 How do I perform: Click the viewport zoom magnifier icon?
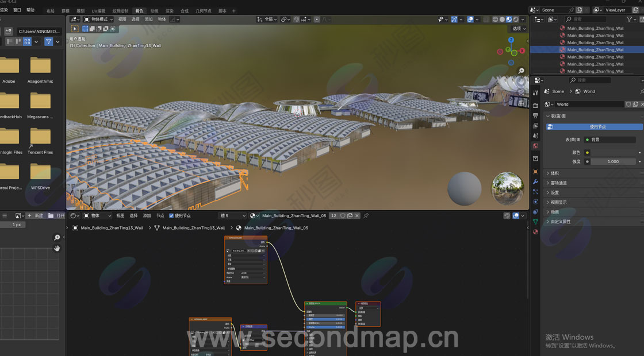tap(521, 71)
